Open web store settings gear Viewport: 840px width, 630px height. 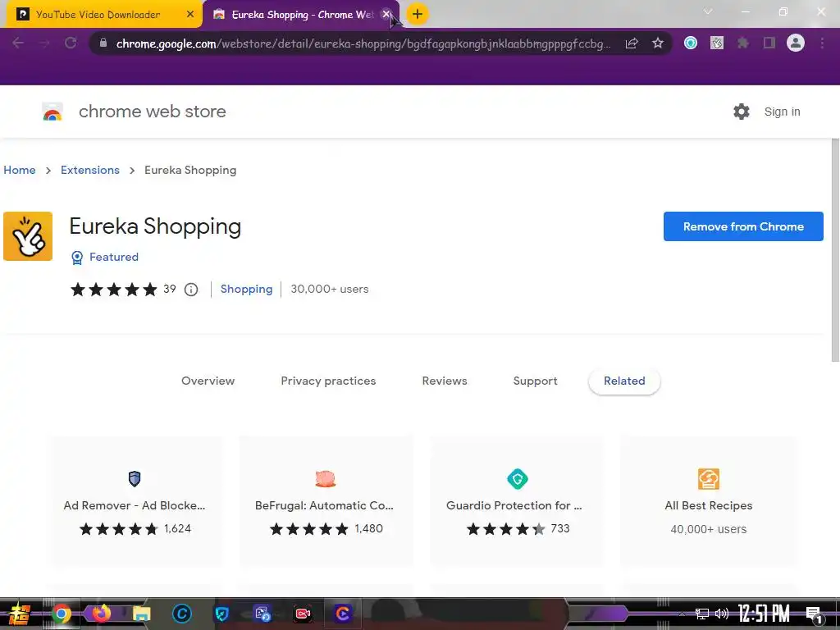point(742,112)
